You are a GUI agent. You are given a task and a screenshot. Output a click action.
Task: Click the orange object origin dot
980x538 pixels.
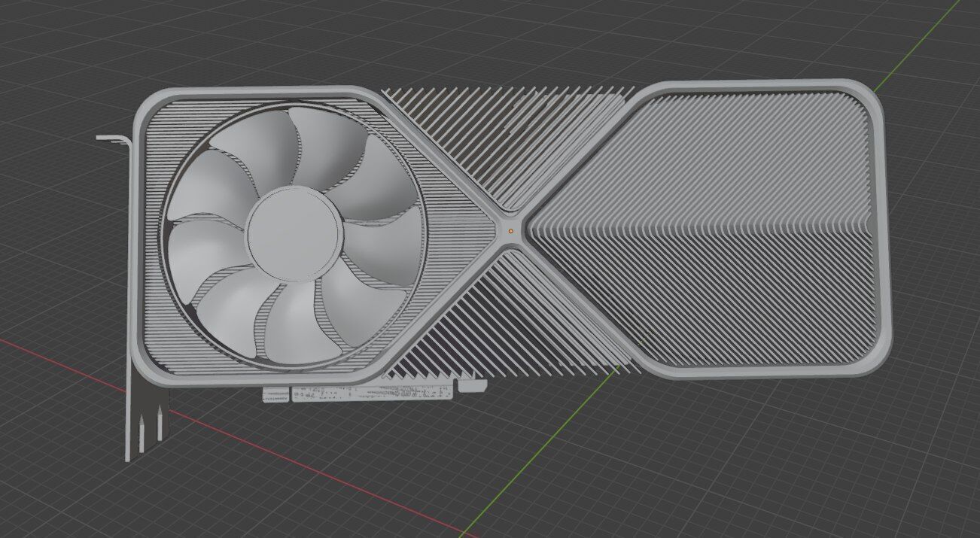(510, 231)
